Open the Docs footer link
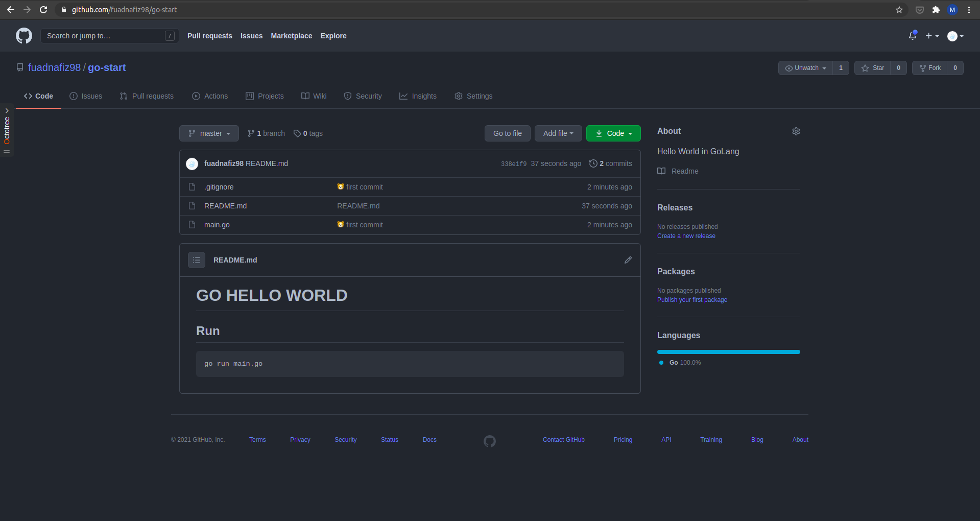Screen dimensions: 980x521 pos(429,440)
